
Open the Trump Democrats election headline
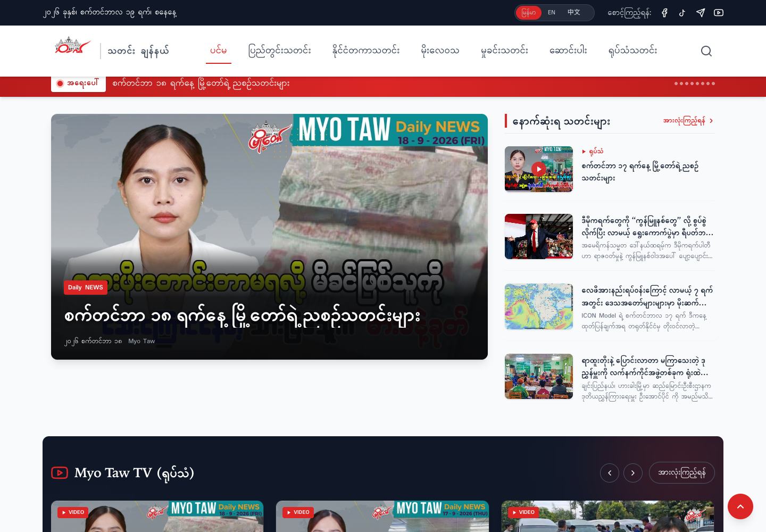click(x=647, y=227)
